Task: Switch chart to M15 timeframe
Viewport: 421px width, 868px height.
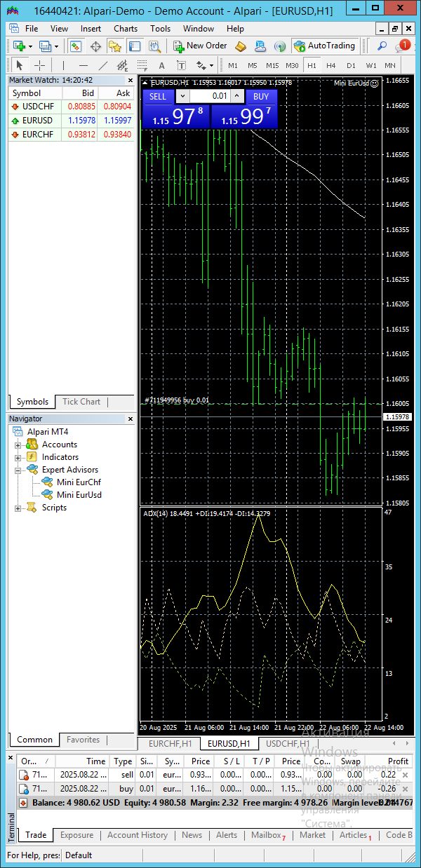Action: (272, 65)
